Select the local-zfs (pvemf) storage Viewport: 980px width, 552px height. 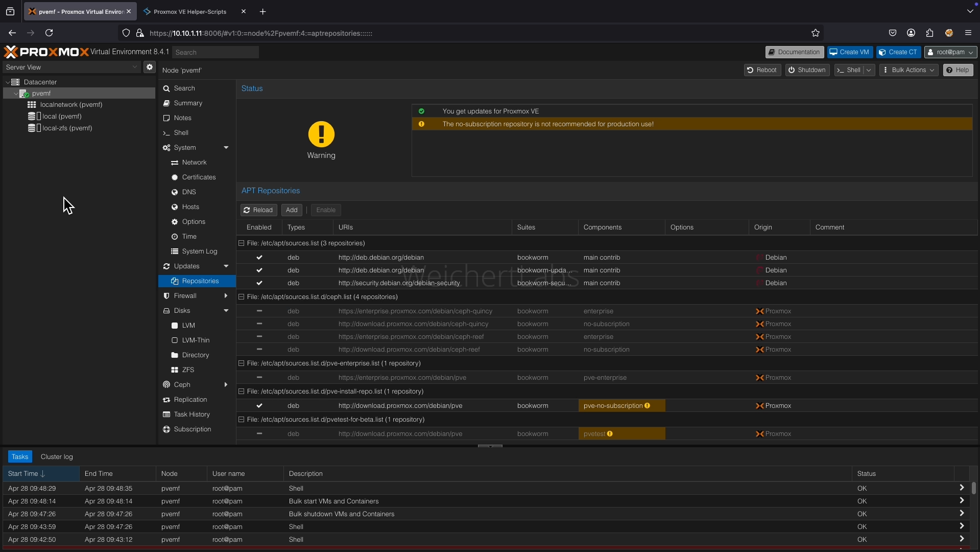click(x=67, y=128)
